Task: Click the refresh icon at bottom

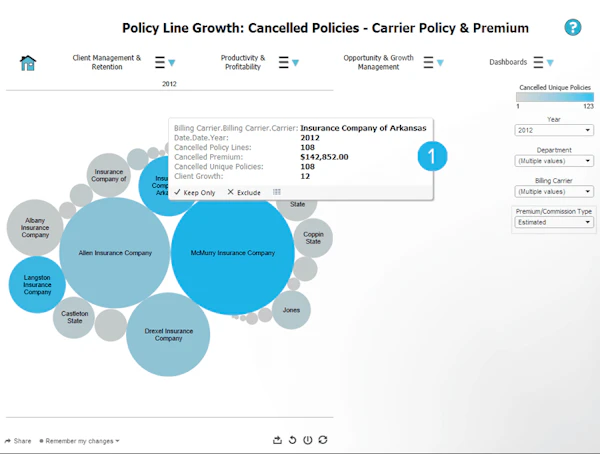Action: tap(323, 440)
